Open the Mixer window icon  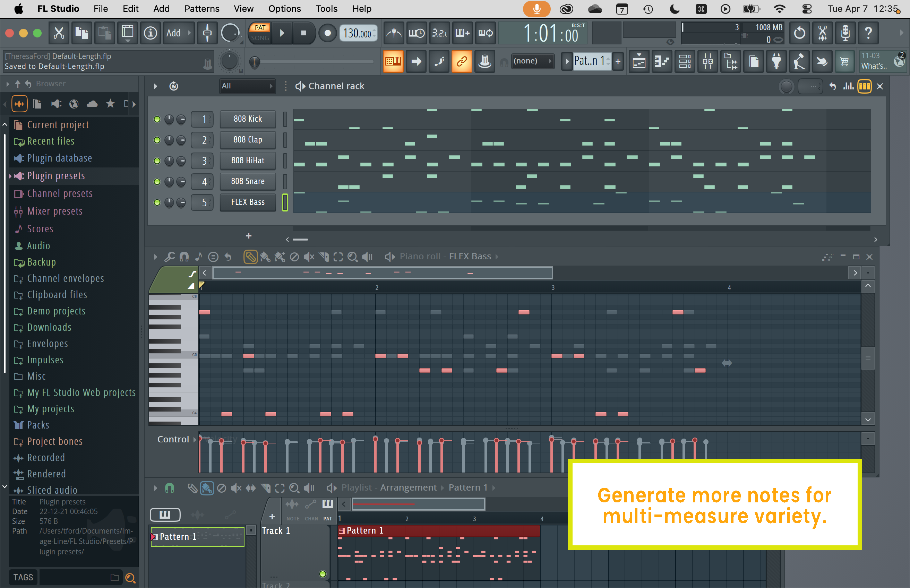(x=707, y=61)
